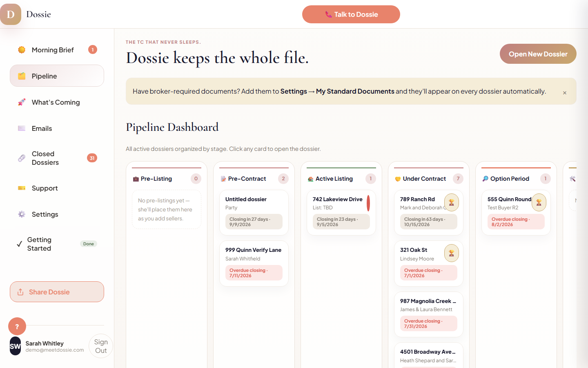Image resolution: width=588 pixels, height=368 pixels.
Task: Click the Talk to Dossie button
Action: click(x=351, y=14)
